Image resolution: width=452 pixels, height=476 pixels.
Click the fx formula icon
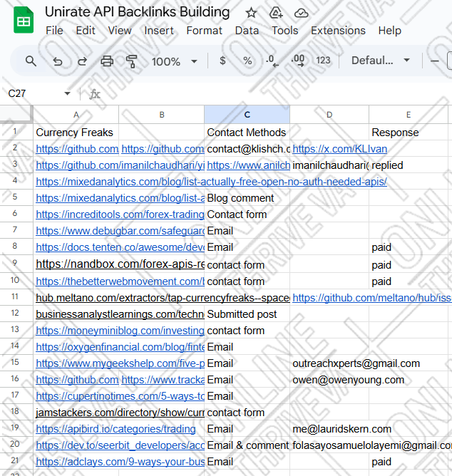pos(95,94)
